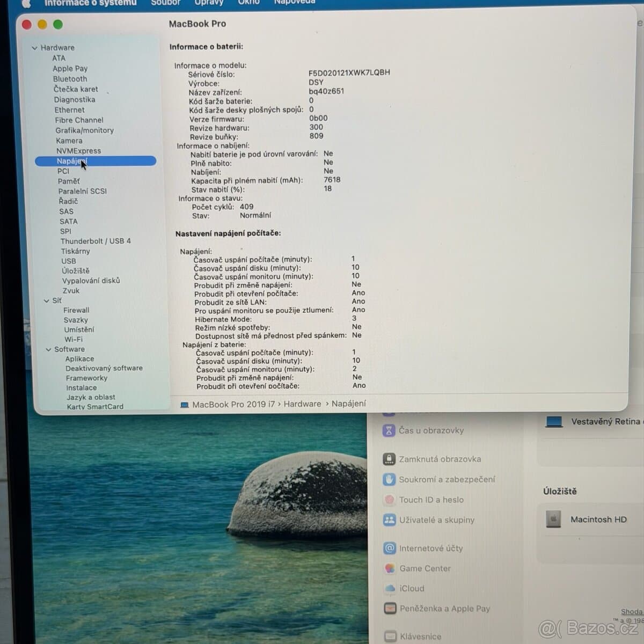Select Umístění under Síť
Image resolution: width=644 pixels, height=644 pixels.
point(79,330)
